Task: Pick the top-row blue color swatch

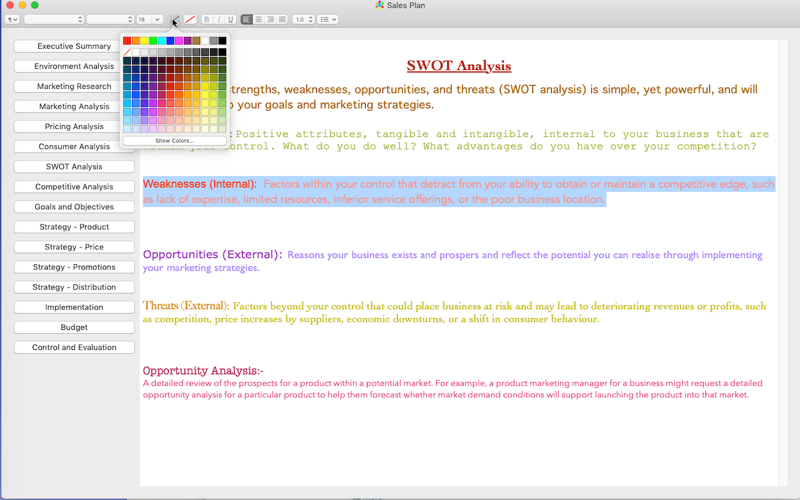Action: (x=170, y=41)
